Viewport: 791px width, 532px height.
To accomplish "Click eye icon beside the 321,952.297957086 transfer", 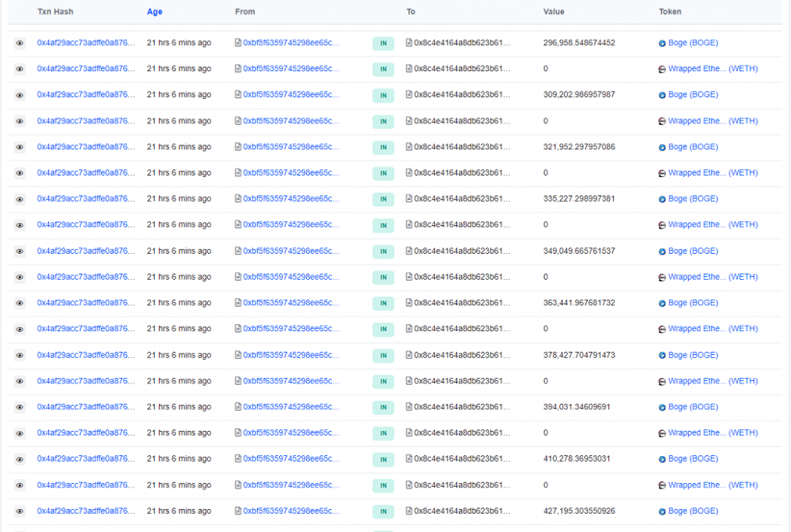I will tap(20, 147).
